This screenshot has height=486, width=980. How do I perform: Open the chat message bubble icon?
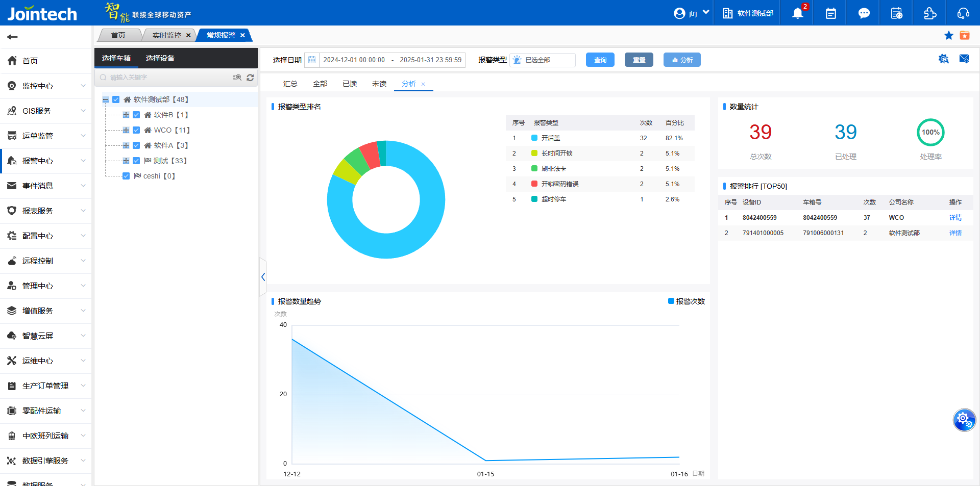[864, 13]
